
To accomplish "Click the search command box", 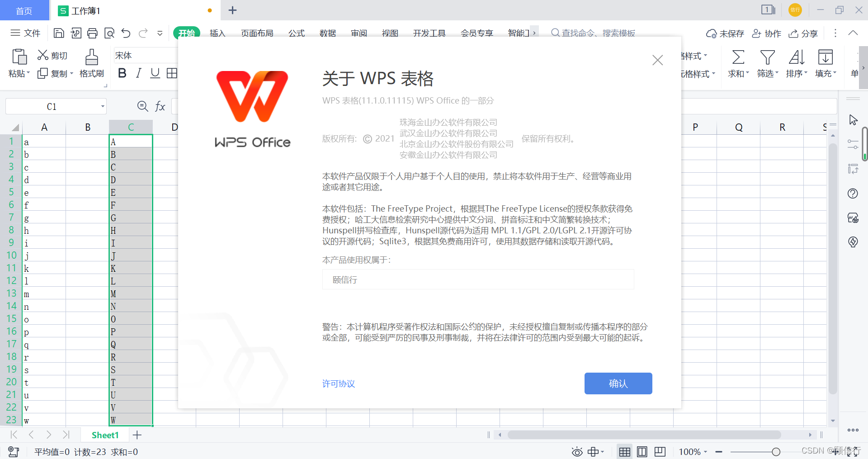I will 593,33.
